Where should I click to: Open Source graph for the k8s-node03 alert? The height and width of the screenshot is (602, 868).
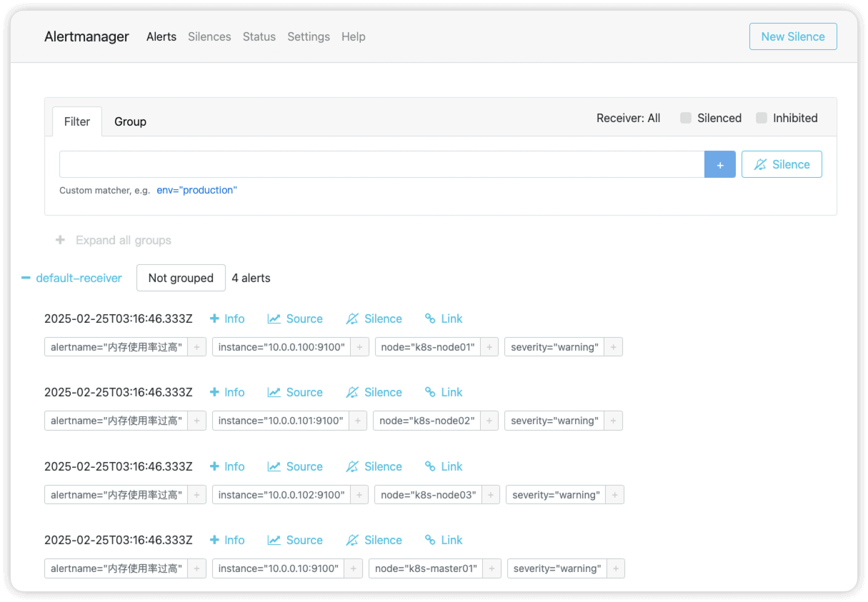click(x=295, y=466)
